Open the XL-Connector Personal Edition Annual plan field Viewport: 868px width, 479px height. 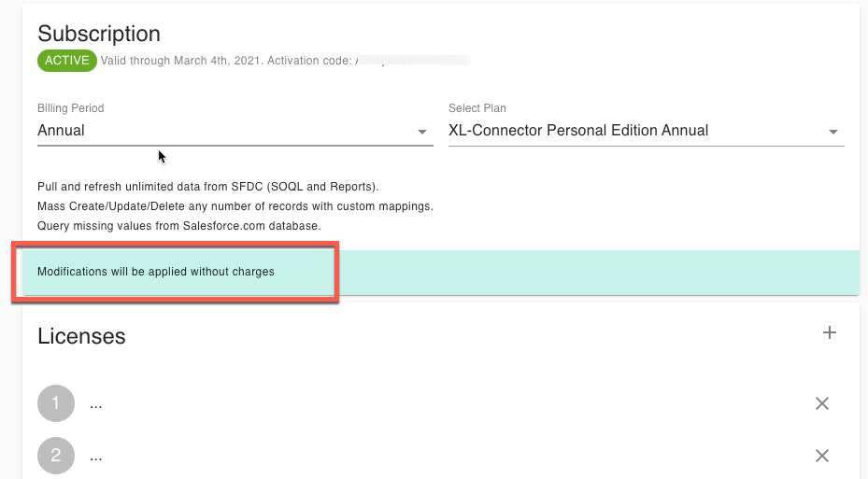[x=578, y=131]
